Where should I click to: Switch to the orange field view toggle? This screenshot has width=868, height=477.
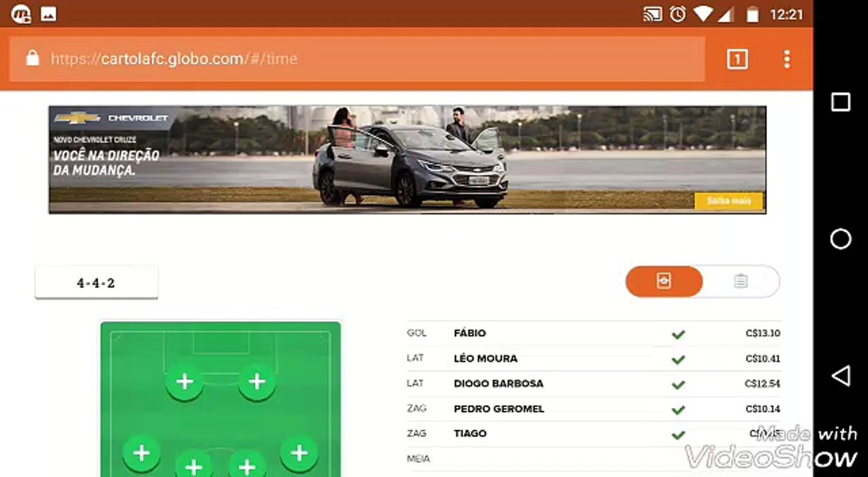(x=664, y=282)
